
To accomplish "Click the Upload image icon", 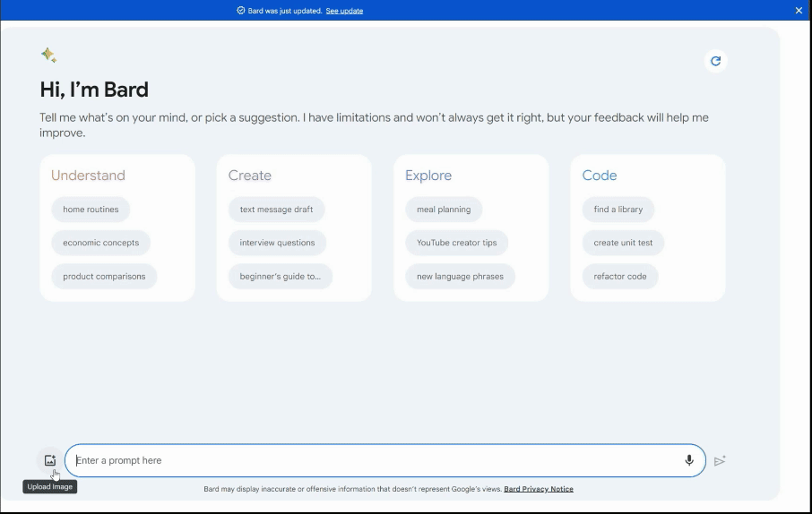I will click(x=49, y=460).
